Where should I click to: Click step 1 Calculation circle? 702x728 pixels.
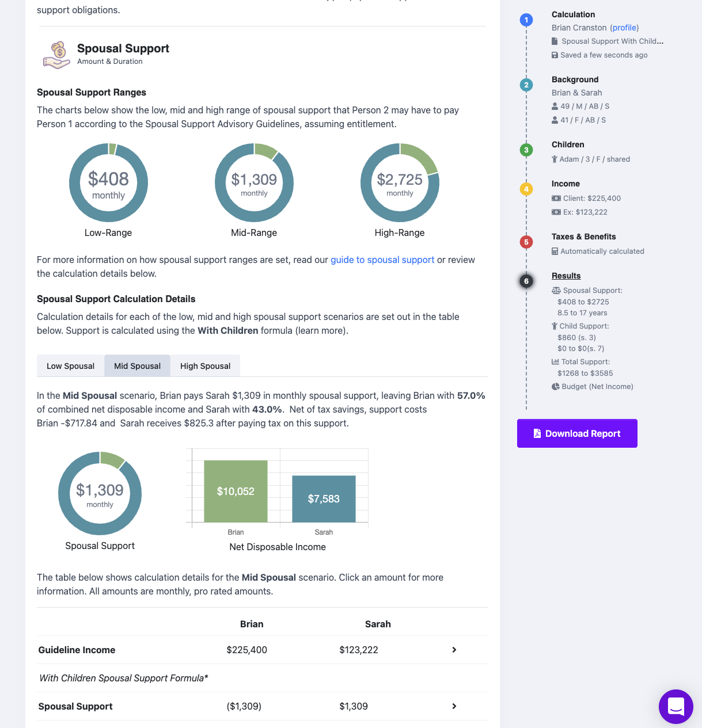[526, 20]
